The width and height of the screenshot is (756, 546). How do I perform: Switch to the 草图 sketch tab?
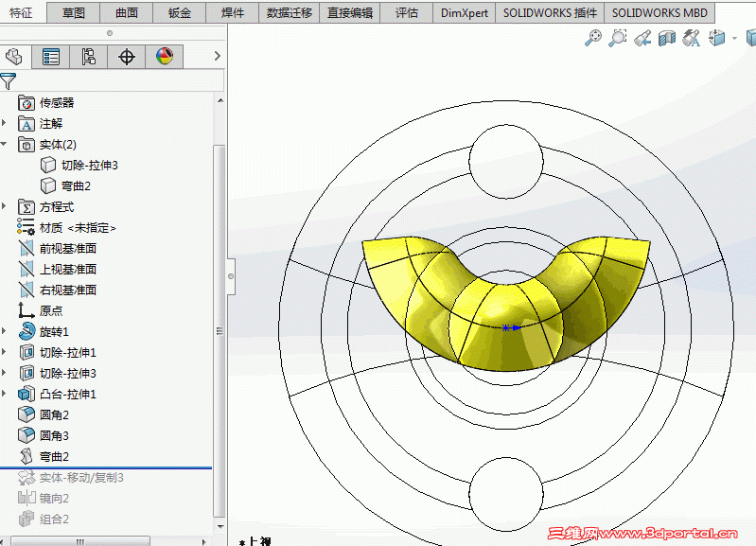tap(74, 12)
